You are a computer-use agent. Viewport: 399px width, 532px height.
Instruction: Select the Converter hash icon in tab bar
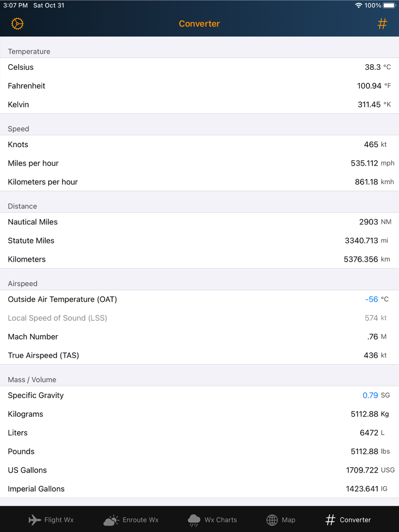[x=330, y=520]
